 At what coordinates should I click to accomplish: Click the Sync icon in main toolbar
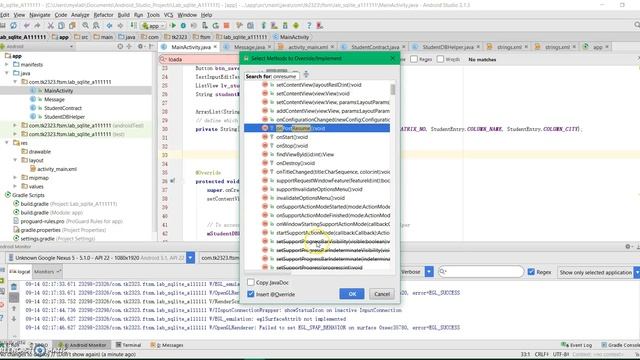13,26
